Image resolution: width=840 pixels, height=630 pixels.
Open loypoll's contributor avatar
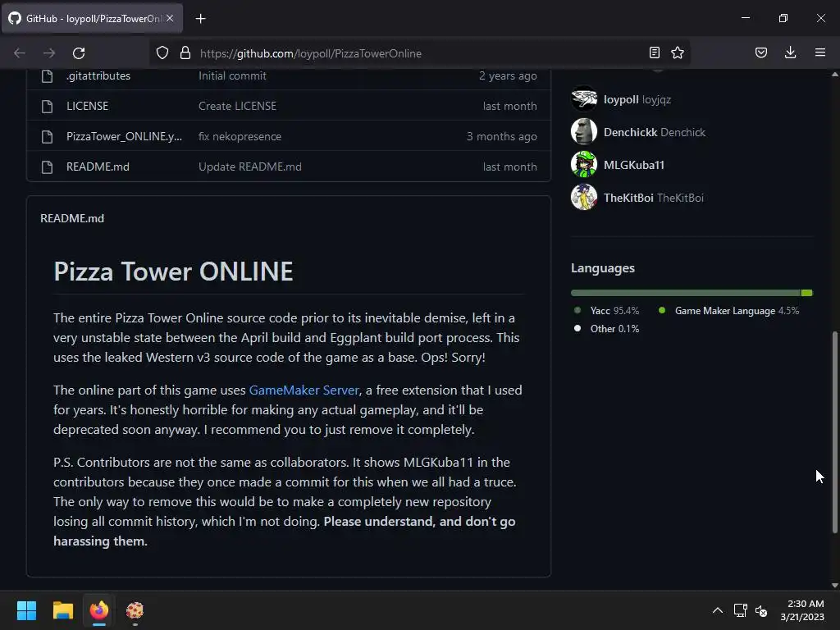(x=584, y=98)
